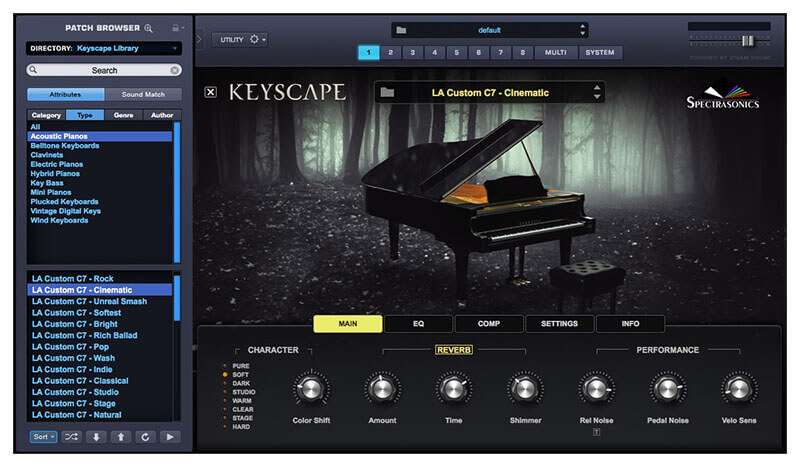The width and height of the screenshot is (800, 467).
Task: Choose the LA Custom C7 - Rock patch
Action: pyautogui.click(x=99, y=279)
